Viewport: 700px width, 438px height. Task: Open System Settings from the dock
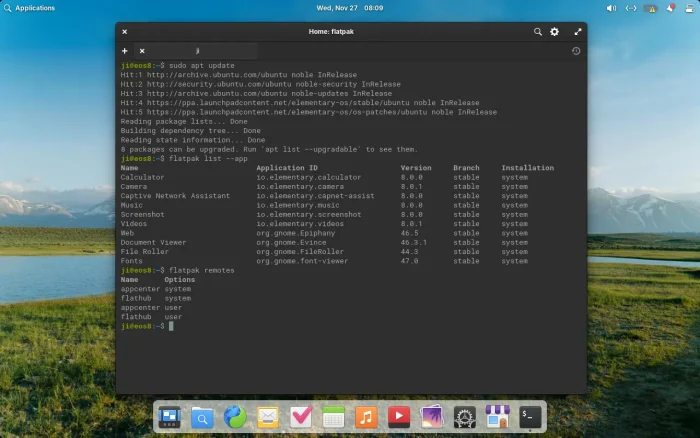pyautogui.click(x=465, y=417)
